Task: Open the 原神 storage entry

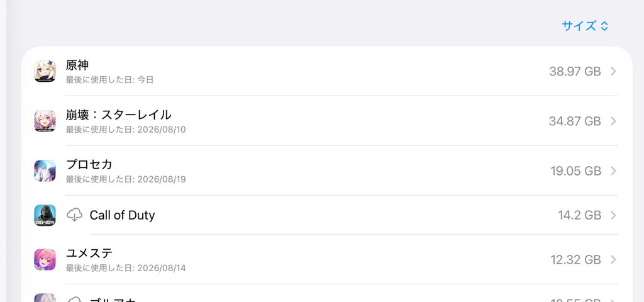Action: [x=326, y=72]
